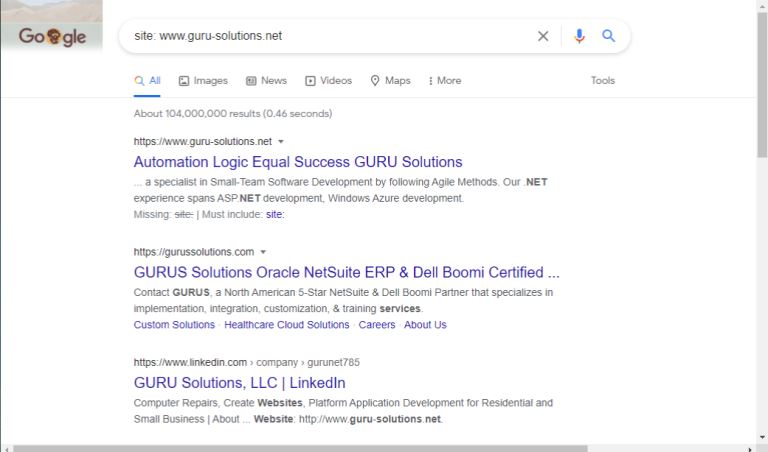Open the Careers sitelink
The image size is (768, 452).
(377, 325)
